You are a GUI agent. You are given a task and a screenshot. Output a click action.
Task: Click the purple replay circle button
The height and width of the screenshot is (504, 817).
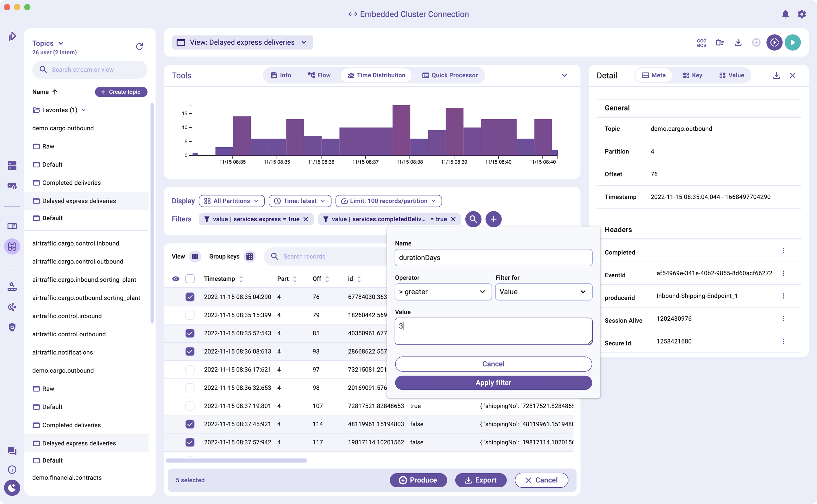click(774, 43)
